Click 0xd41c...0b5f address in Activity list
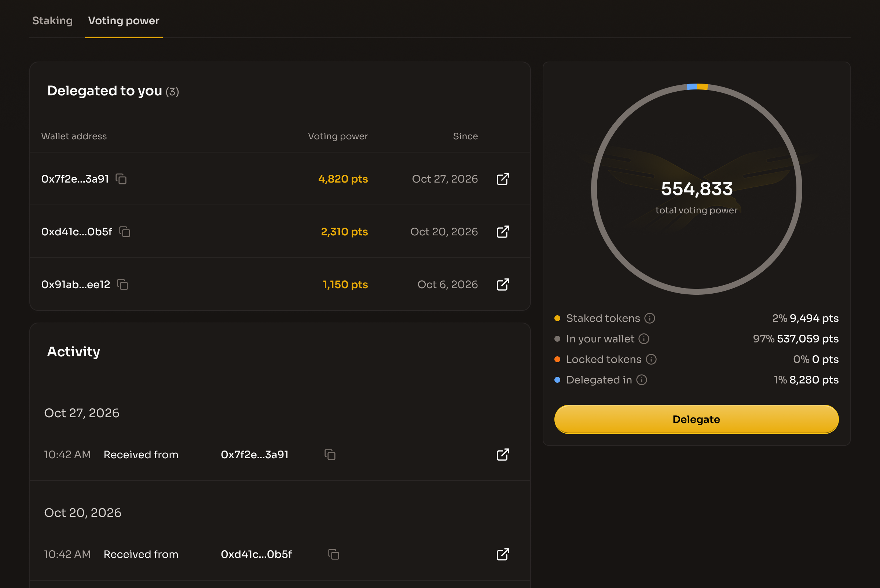Image resolution: width=880 pixels, height=588 pixels. click(256, 554)
